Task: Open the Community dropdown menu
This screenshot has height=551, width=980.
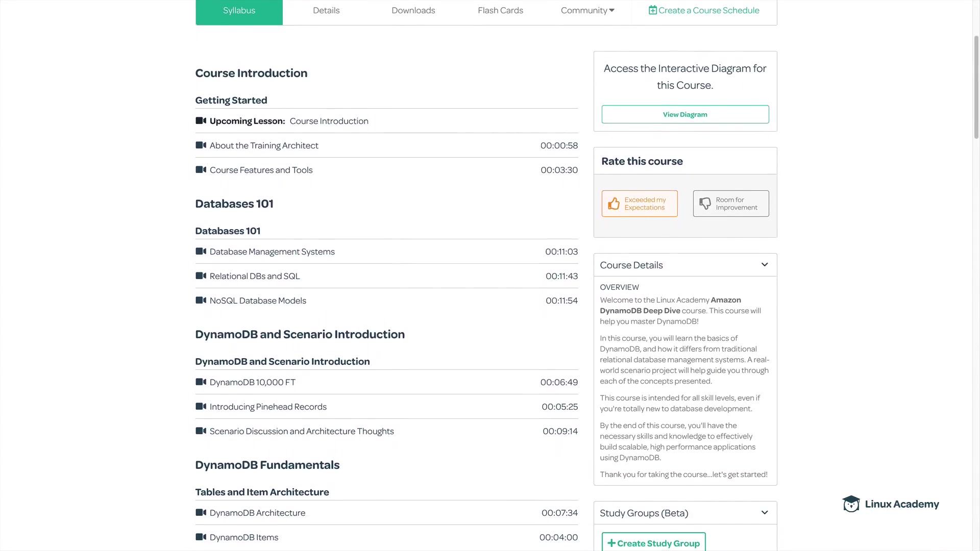Action: pos(587,10)
